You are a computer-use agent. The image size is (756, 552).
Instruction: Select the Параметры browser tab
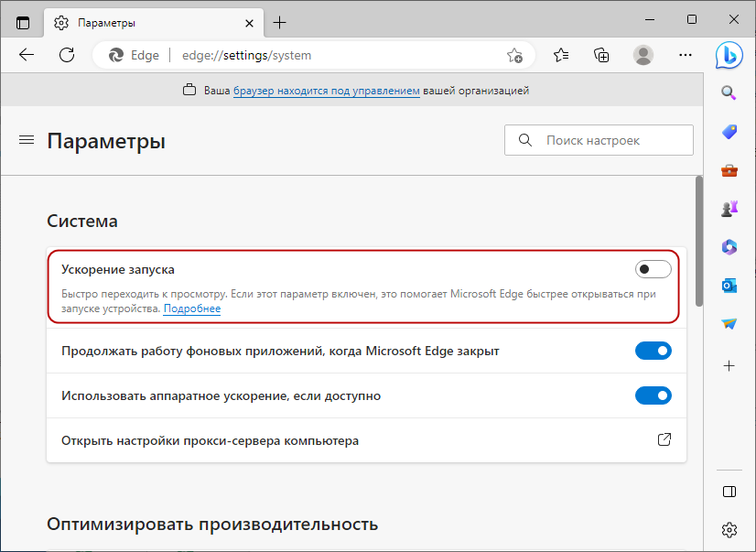coord(146,22)
